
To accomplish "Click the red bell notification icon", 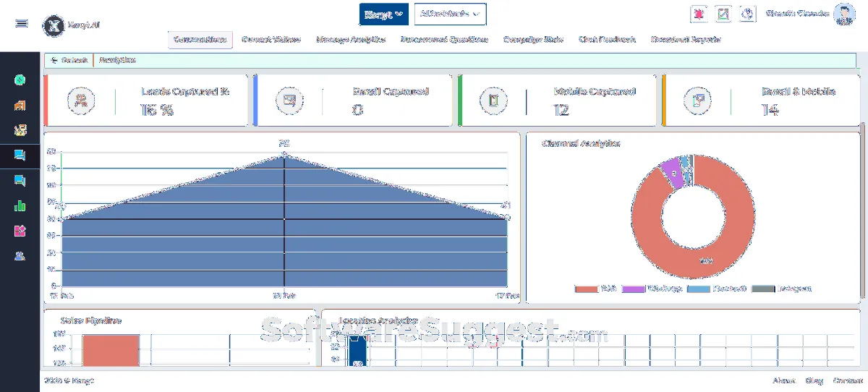I will (699, 14).
